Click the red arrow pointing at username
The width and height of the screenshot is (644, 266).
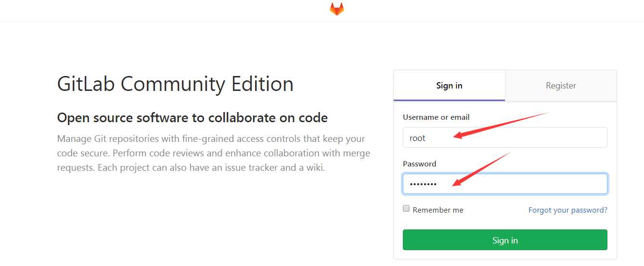[501, 125]
